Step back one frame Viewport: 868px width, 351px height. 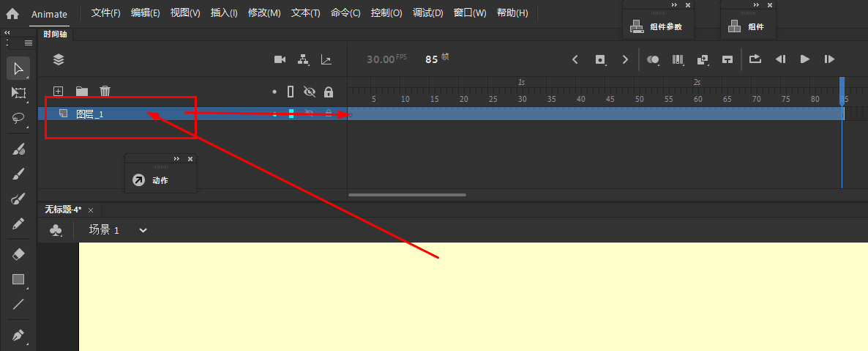pos(780,59)
